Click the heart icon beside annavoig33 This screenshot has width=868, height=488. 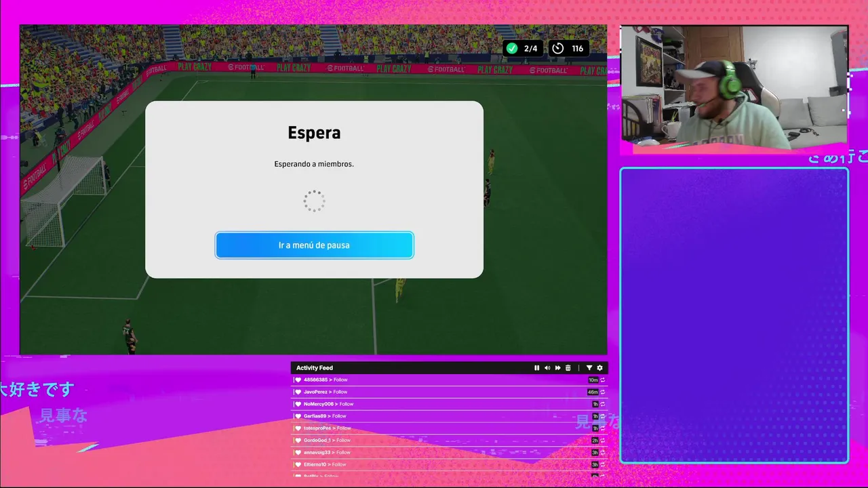(298, 453)
